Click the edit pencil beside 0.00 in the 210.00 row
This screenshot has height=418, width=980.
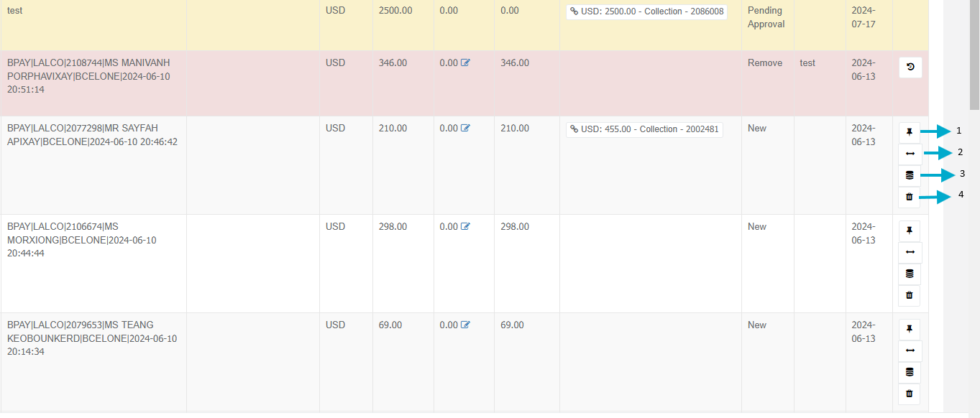coord(465,129)
